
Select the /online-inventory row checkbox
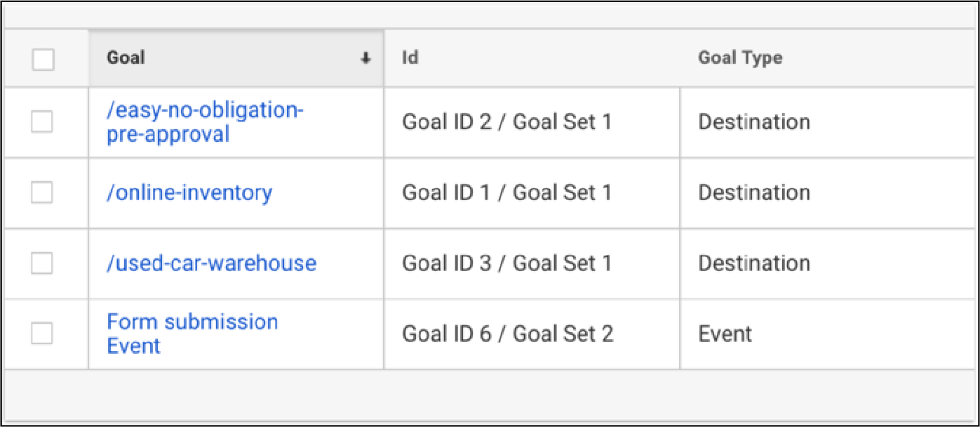tap(42, 192)
